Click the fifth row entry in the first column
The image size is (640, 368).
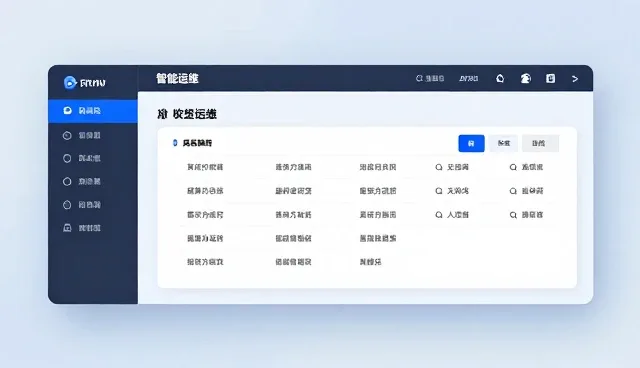205,262
